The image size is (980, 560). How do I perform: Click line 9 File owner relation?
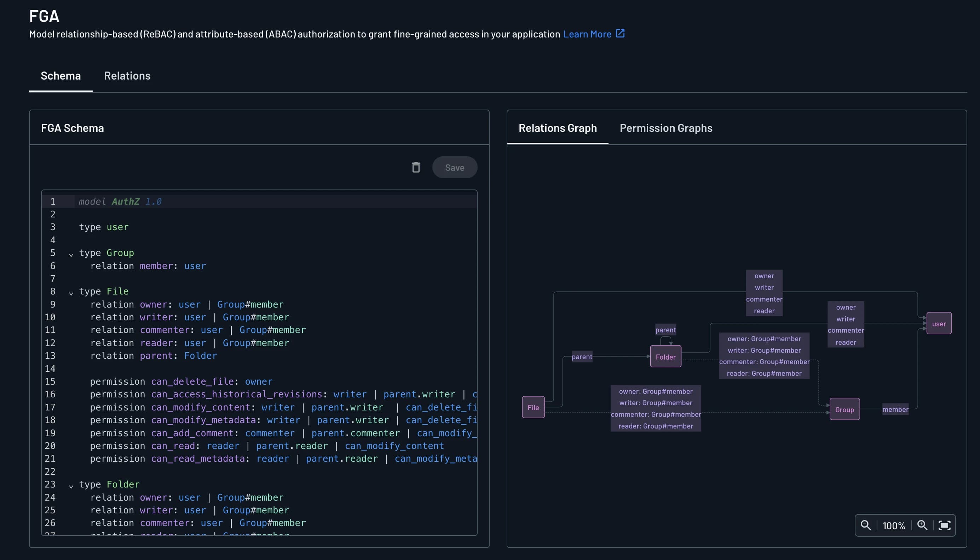[187, 304]
